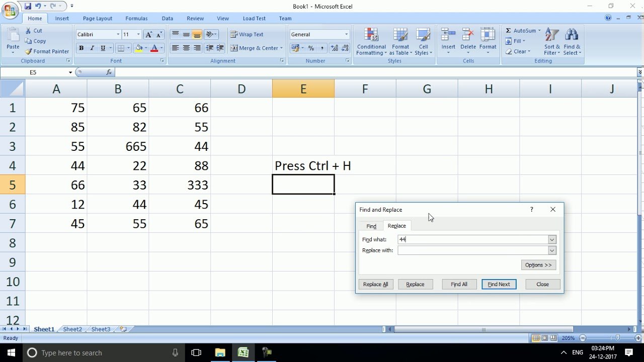Open Find & Select binoculars icon
Viewport: 644px width, 362px height.
572,35
